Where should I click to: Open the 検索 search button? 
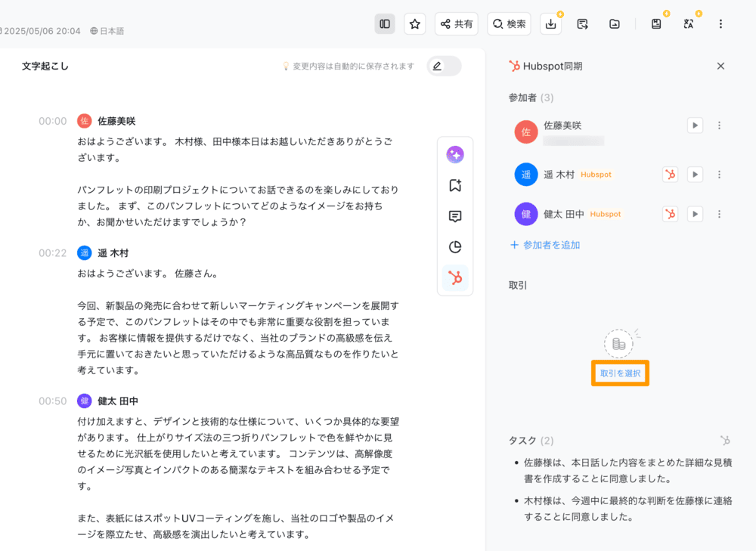coord(509,23)
